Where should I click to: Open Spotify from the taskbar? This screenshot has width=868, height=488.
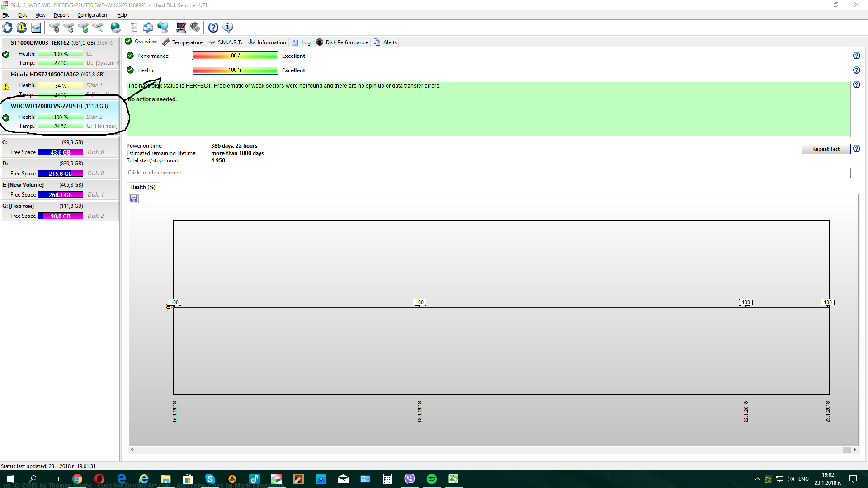click(432, 479)
